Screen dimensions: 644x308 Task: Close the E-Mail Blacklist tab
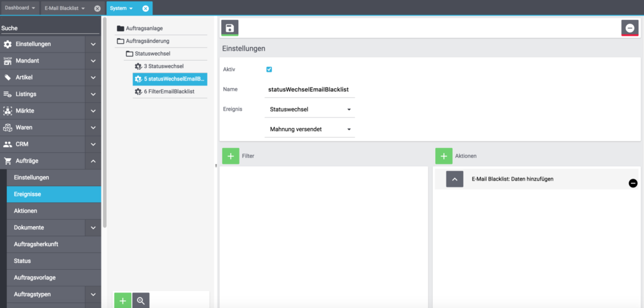click(98, 8)
